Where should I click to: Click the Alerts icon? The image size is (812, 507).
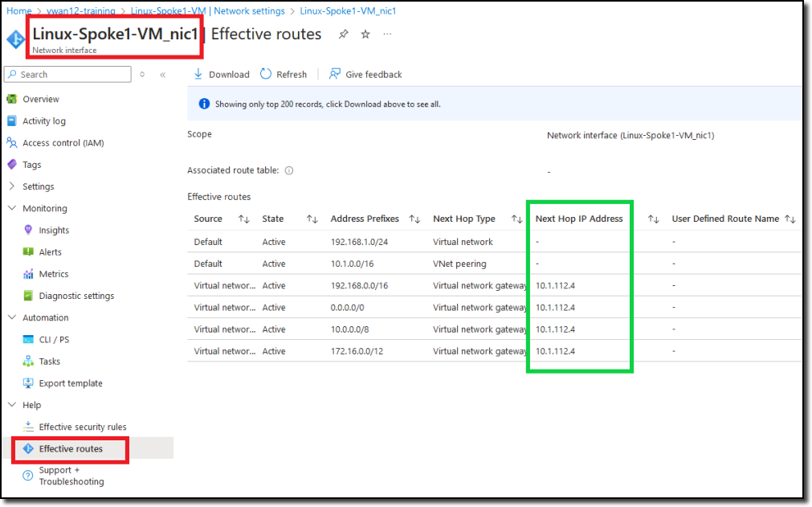28,251
